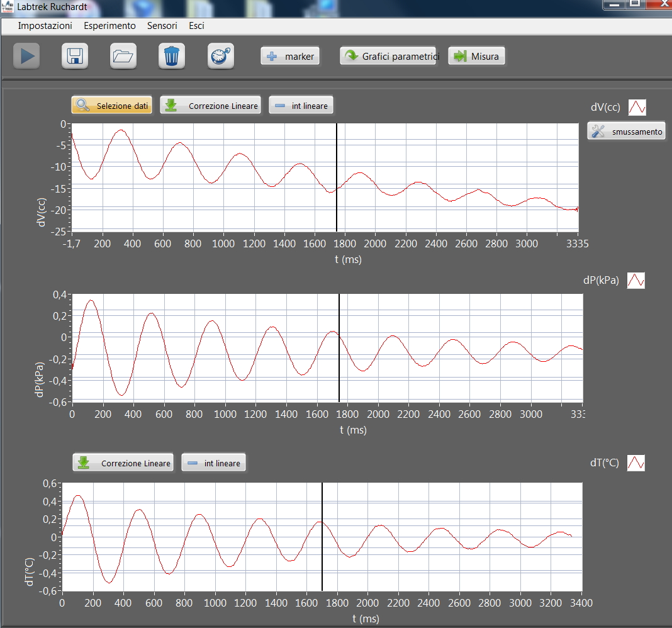Click the clock timer icon
The image size is (672, 628).
(221, 56)
